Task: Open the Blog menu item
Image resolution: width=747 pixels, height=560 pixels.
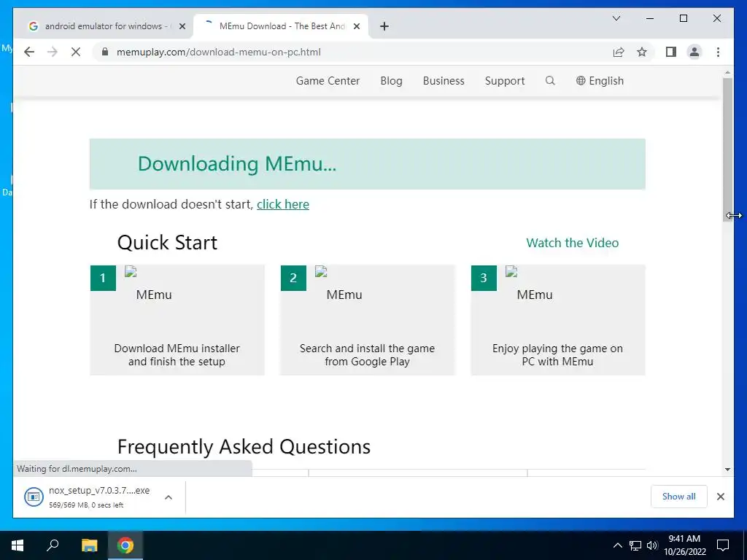Action: pyautogui.click(x=391, y=81)
